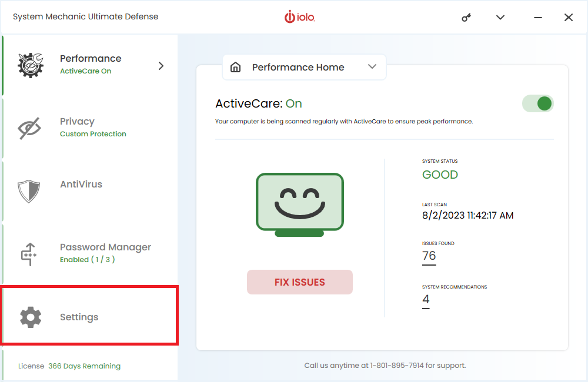Screen dimensions: 588x382
Task: Click the 366 Days Remaining license link
Action: (x=84, y=366)
